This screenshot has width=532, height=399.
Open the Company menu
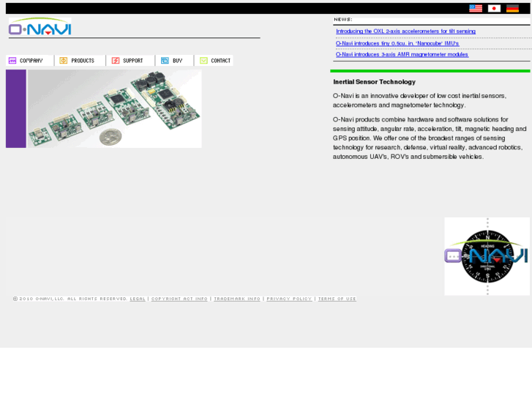pyautogui.click(x=30, y=61)
